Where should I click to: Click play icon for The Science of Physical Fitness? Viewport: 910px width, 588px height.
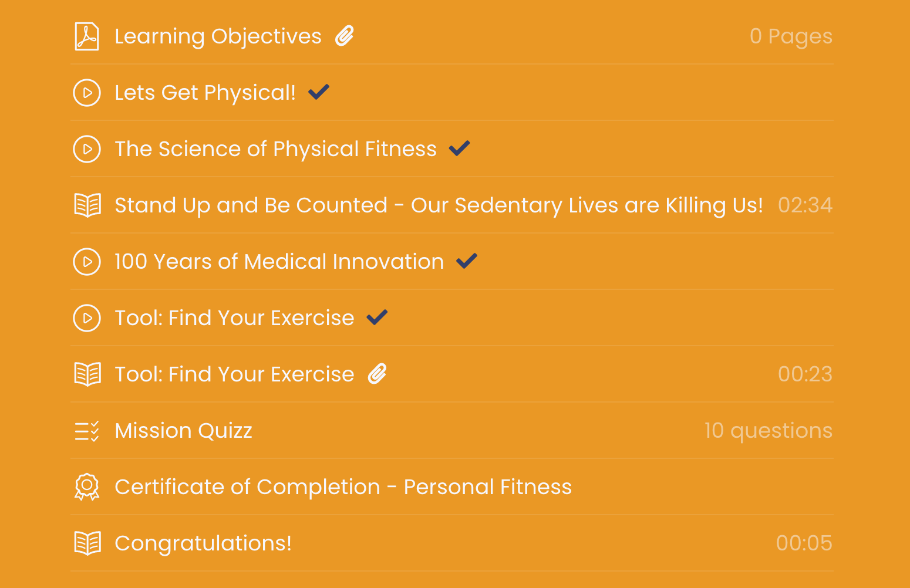[87, 149]
